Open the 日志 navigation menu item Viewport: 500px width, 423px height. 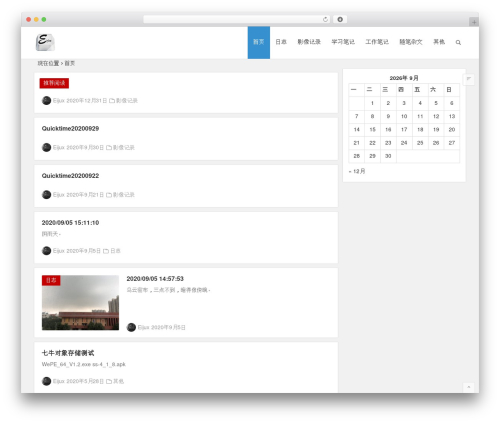[281, 42]
